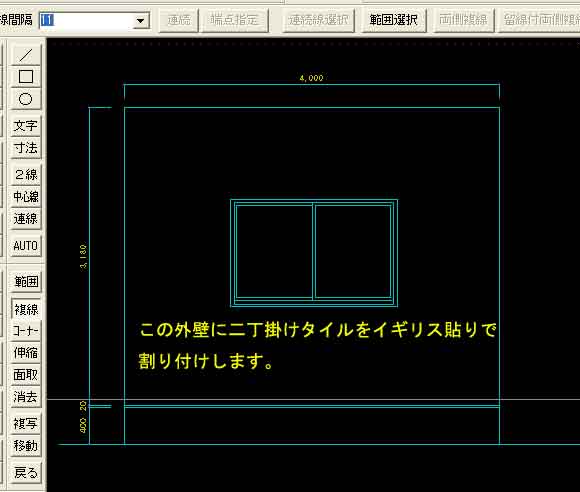Screen dimensions: 580x492
Task: Activate the 文字 text tool
Action: [x=26, y=126]
